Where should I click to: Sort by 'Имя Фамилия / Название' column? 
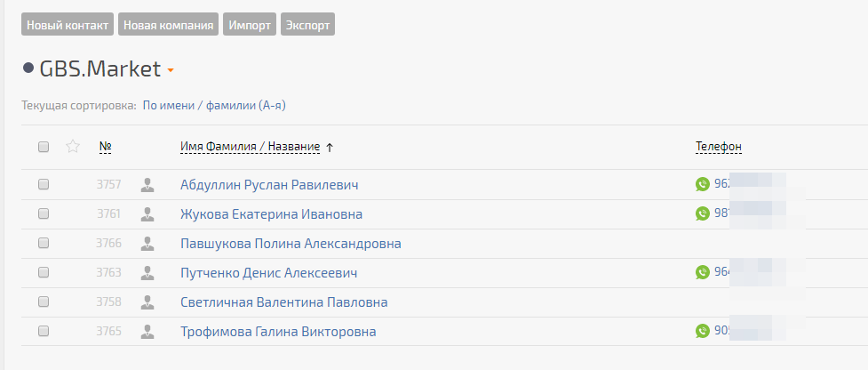[250, 147]
